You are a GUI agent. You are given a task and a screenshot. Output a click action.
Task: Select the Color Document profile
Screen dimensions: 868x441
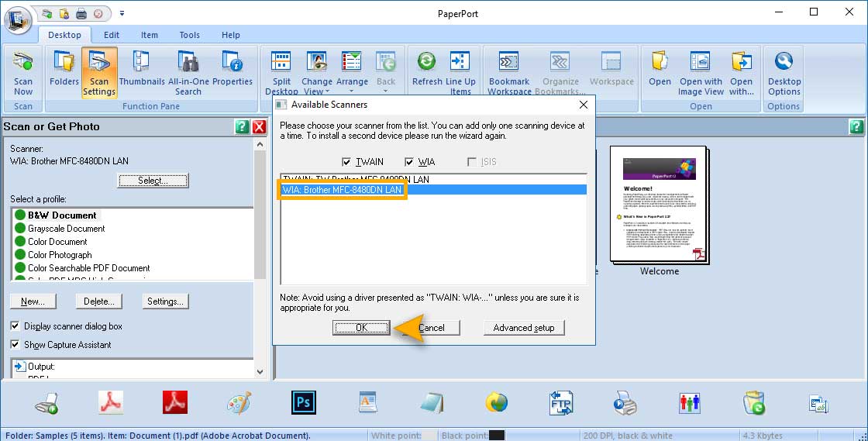(57, 242)
